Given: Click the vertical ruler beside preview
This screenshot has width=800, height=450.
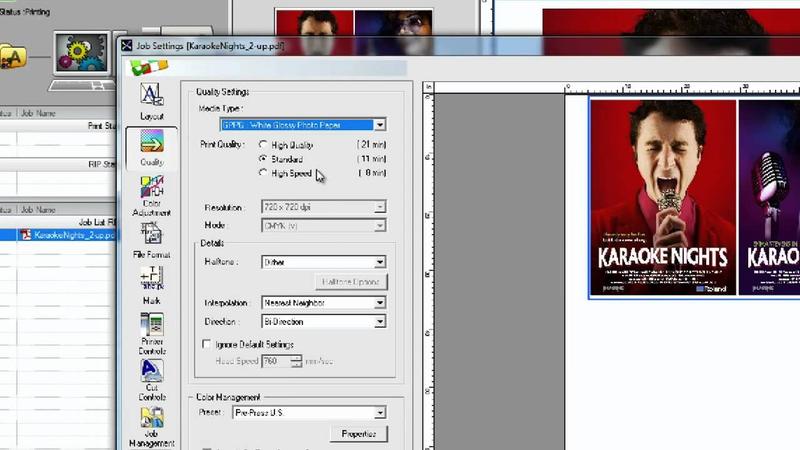Looking at the screenshot, I should [428, 271].
